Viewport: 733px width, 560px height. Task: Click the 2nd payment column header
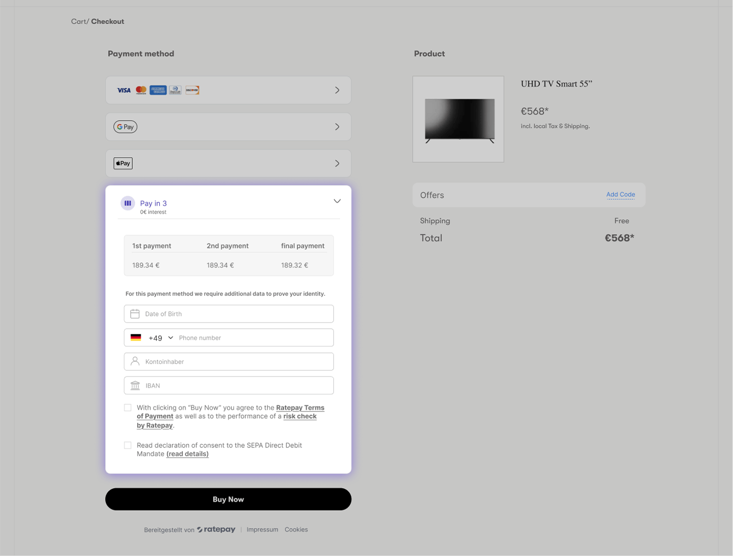(x=228, y=246)
